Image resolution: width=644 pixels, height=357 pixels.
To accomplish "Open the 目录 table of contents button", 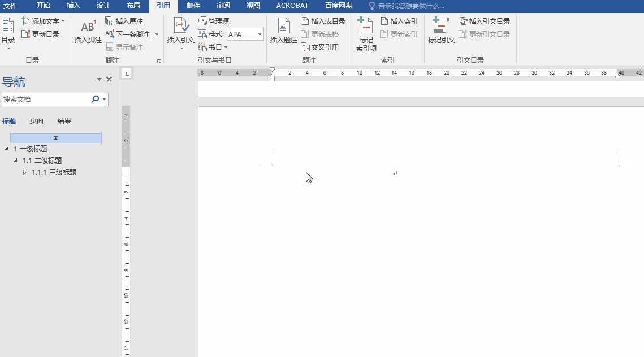I will 8,34.
